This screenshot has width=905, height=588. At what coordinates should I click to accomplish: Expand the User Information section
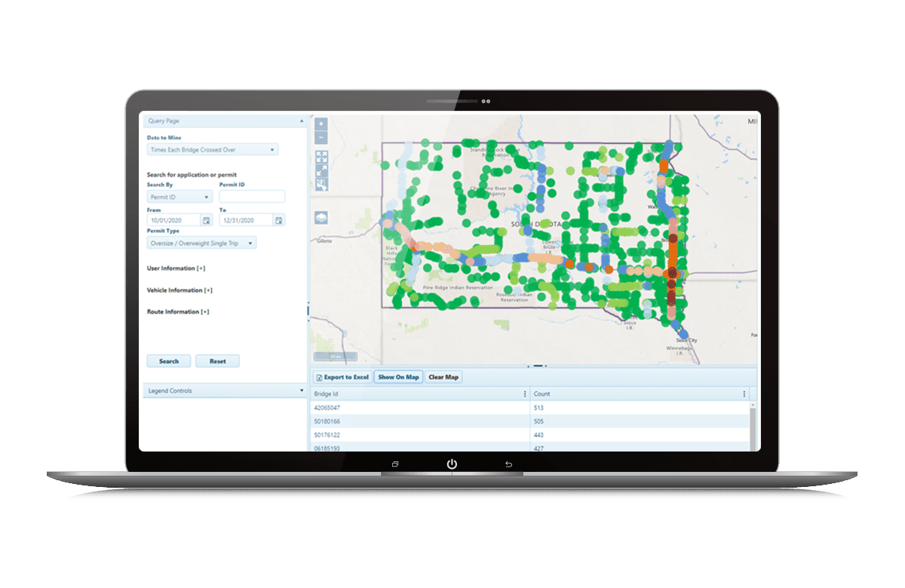click(x=201, y=268)
